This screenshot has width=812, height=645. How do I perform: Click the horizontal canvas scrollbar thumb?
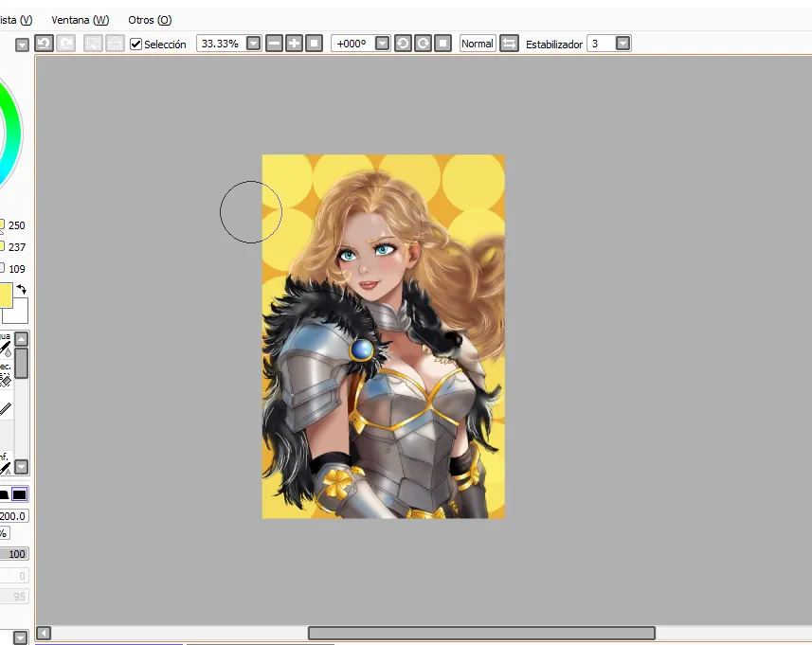pos(481,633)
